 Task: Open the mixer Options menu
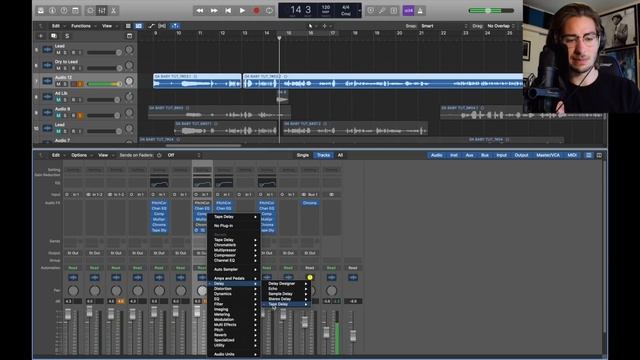tap(79, 155)
